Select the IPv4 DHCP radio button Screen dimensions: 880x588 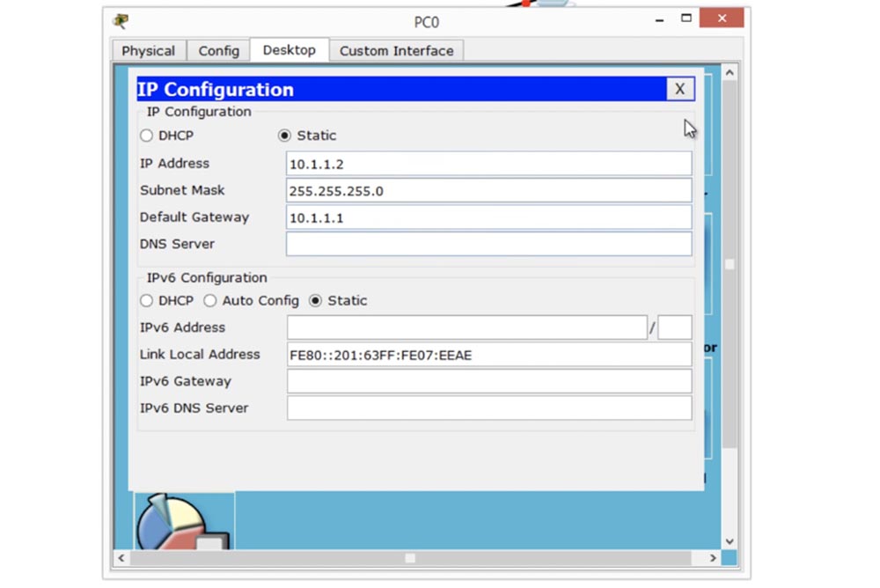click(146, 136)
